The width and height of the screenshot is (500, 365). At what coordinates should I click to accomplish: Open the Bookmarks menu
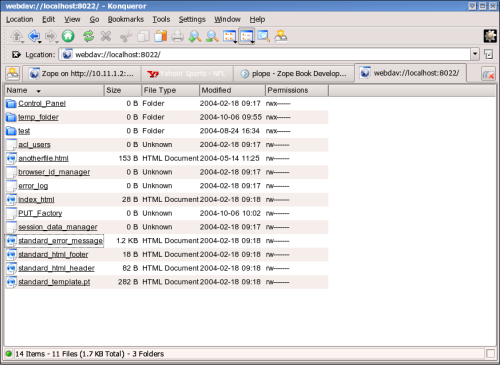point(126,19)
